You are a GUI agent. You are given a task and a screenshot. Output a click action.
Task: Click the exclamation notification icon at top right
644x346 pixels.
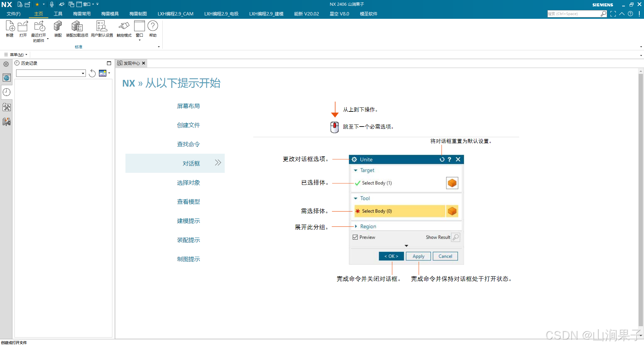(x=639, y=14)
